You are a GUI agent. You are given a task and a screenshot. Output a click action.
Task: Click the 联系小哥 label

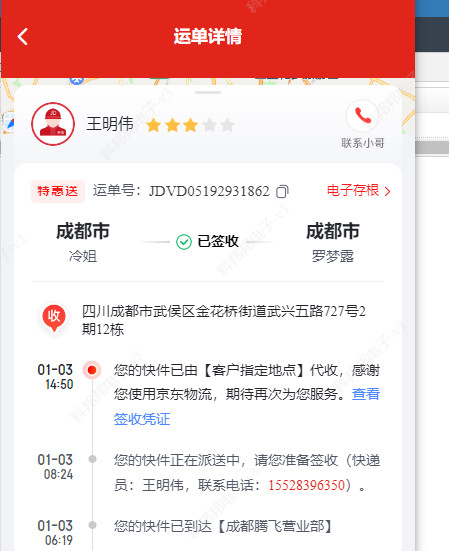[363, 143]
